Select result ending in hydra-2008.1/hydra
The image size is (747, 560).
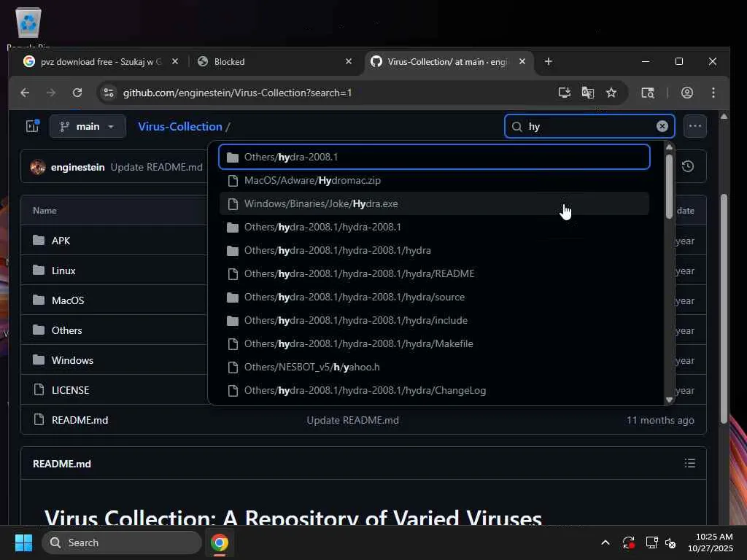434,250
